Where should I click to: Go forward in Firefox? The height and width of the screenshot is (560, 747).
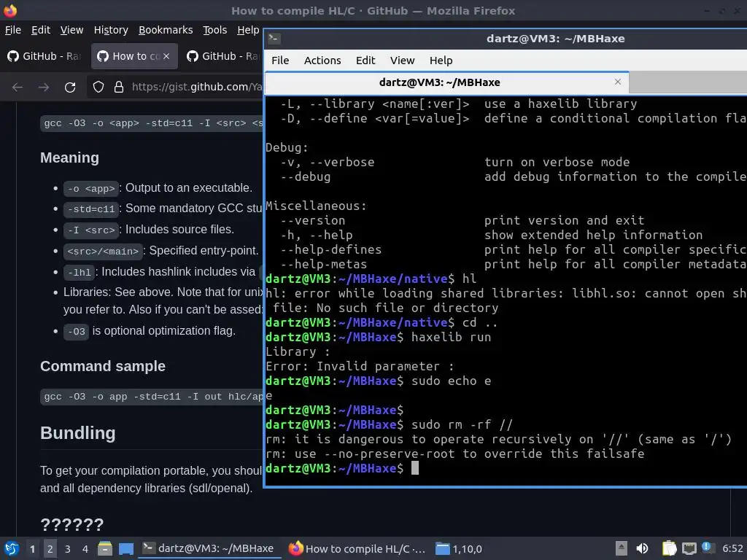[44, 87]
